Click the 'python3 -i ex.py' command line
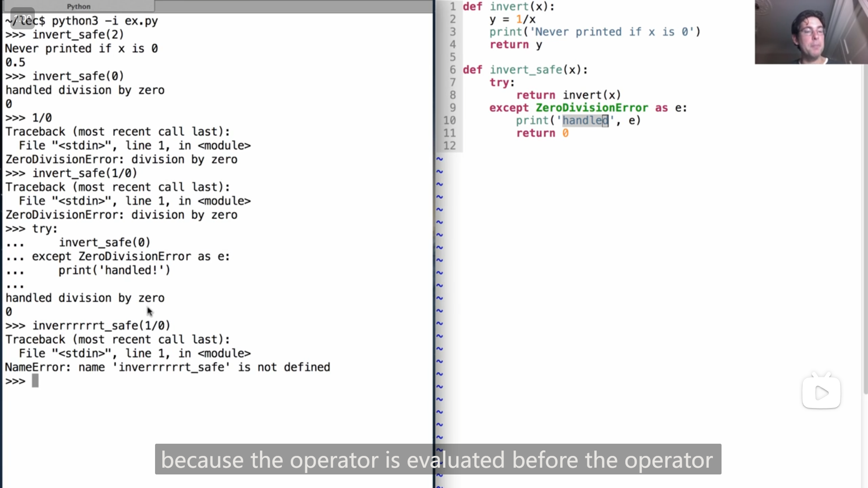Viewport: 868px width, 488px height. [x=104, y=21]
